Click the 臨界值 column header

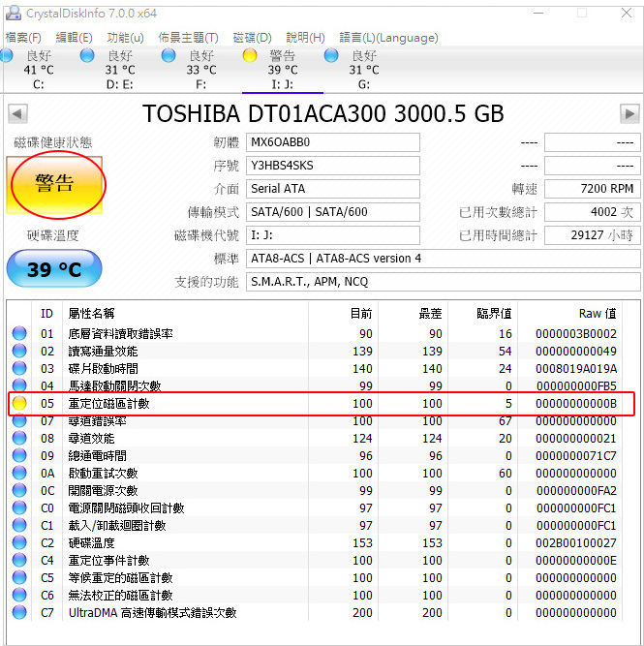click(482, 314)
